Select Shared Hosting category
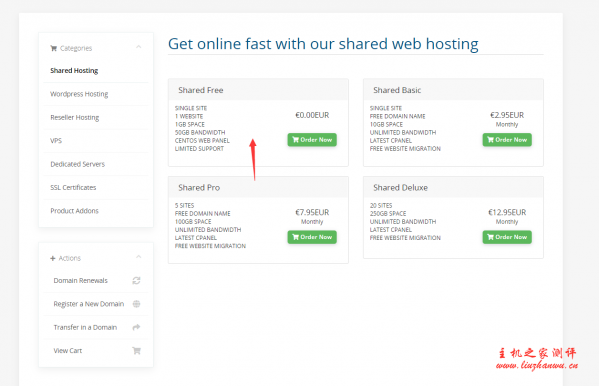599x386 pixels. tap(96, 71)
